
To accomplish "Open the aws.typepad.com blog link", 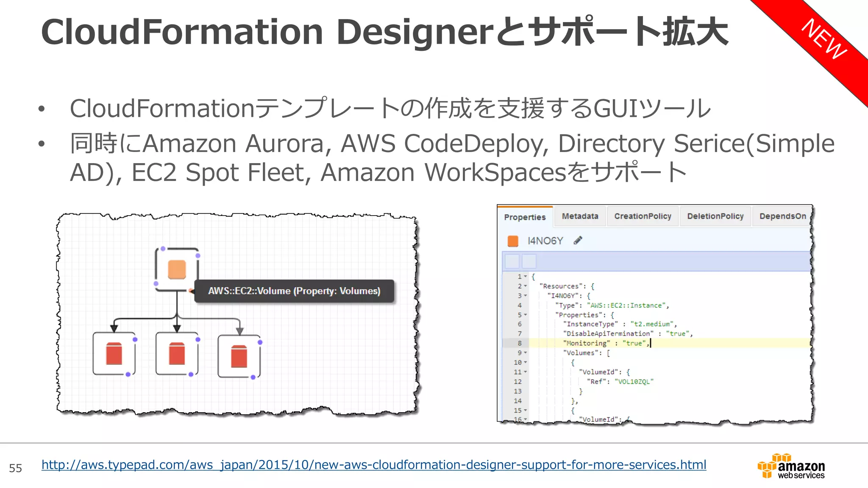I will point(373,465).
